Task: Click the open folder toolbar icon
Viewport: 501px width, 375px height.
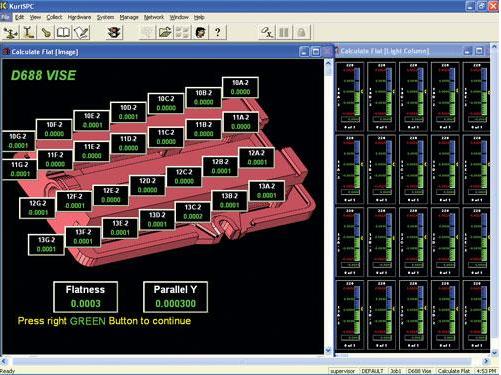Action: pos(165,32)
